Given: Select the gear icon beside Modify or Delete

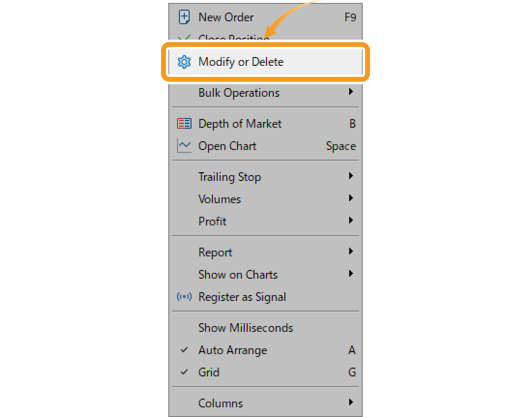Looking at the screenshot, I should pyautogui.click(x=184, y=62).
